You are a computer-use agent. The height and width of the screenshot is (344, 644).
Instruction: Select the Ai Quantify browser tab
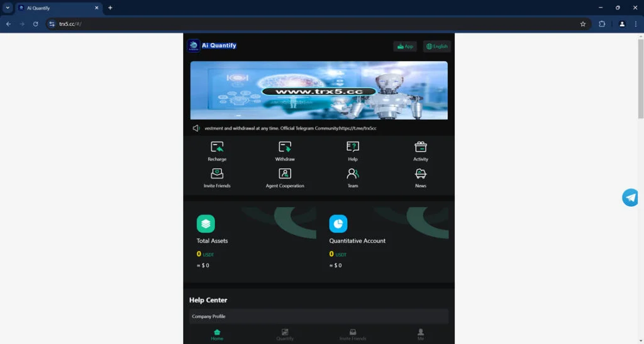pyautogui.click(x=58, y=8)
